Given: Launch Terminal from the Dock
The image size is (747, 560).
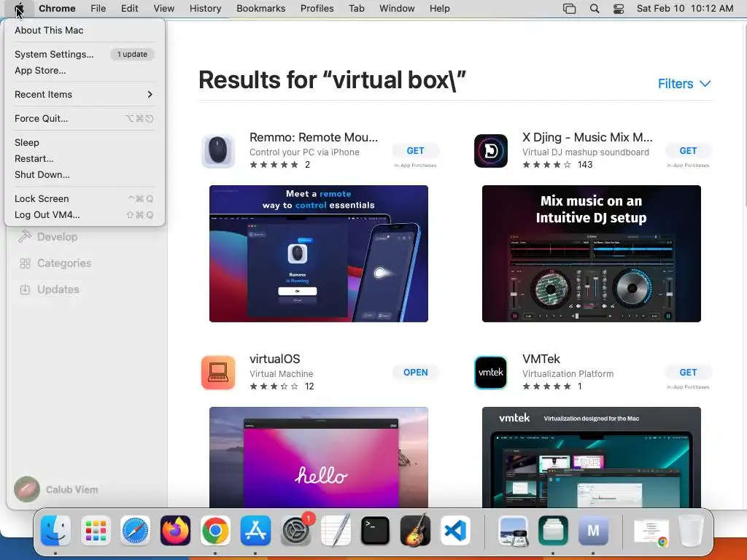Looking at the screenshot, I should 376,531.
